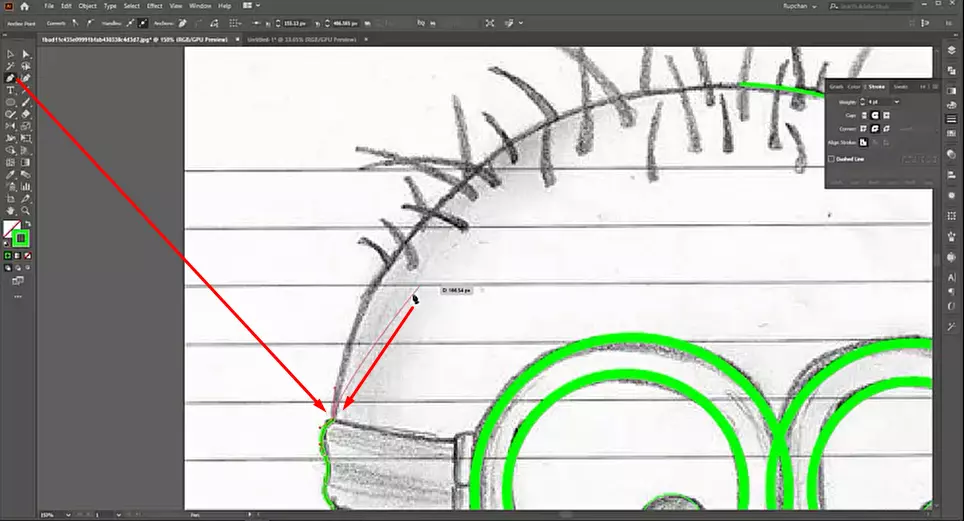
Task: Choose Miter Join corner option
Action: pos(864,129)
